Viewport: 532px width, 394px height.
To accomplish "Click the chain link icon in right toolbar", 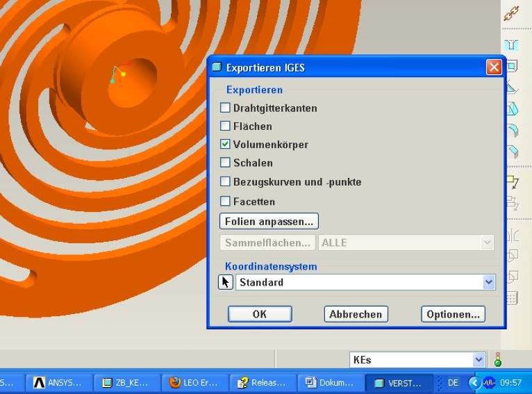I will [x=511, y=13].
